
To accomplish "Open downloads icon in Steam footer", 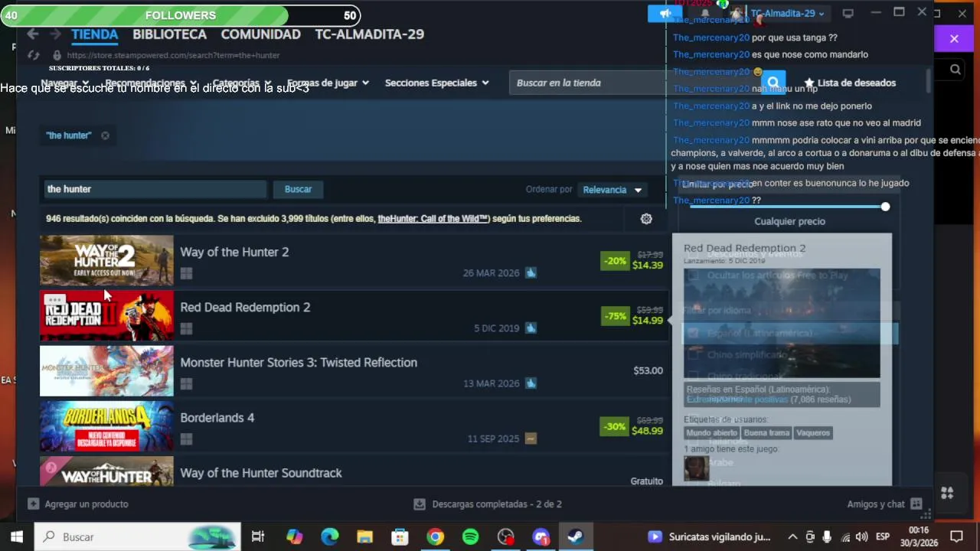I will click(420, 504).
